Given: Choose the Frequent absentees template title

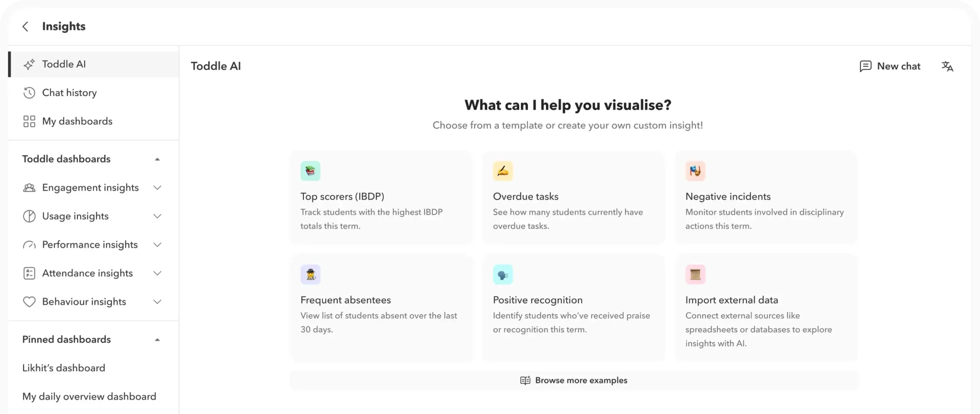Looking at the screenshot, I should (x=346, y=300).
